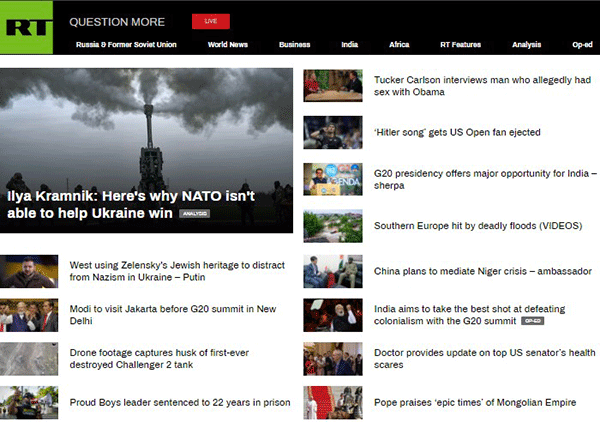Click the China Niger meeting thumbnail
Image resolution: width=600 pixels, height=422 pixels.
pos(333,271)
